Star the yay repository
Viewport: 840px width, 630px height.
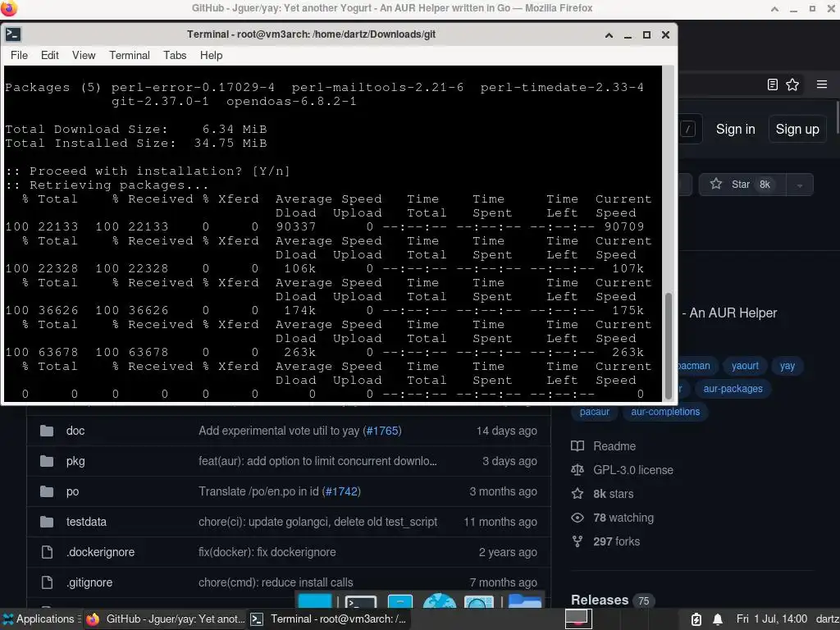pyautogui.click(x=742, y=185)
